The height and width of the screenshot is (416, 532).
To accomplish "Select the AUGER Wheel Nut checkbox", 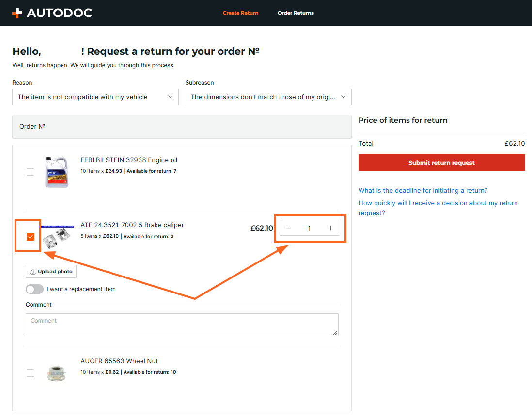I will point(31,372).
